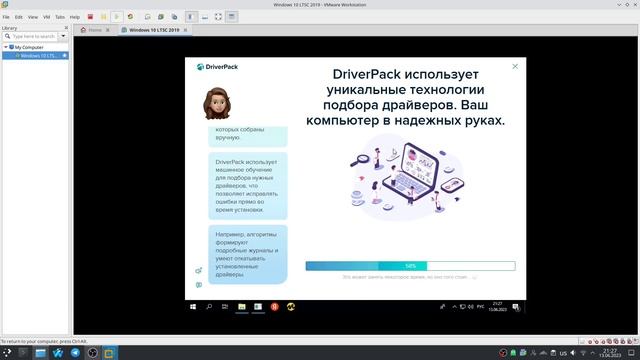Click the host keyboard layout US indicator
The width and height of the screenshot is (640, 360).
click(x=563, y=353)
